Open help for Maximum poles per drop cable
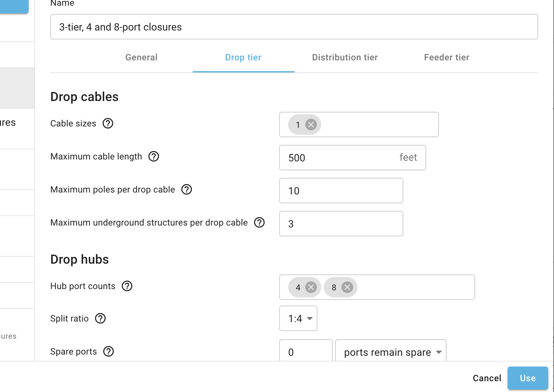The image size is (554, 392). [x=187, y=189]
